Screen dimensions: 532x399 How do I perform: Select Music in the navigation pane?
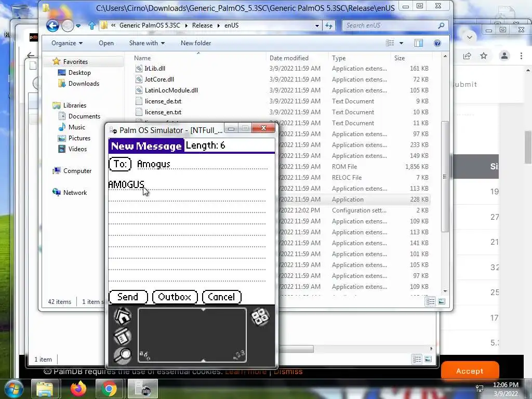coord(77,127)
